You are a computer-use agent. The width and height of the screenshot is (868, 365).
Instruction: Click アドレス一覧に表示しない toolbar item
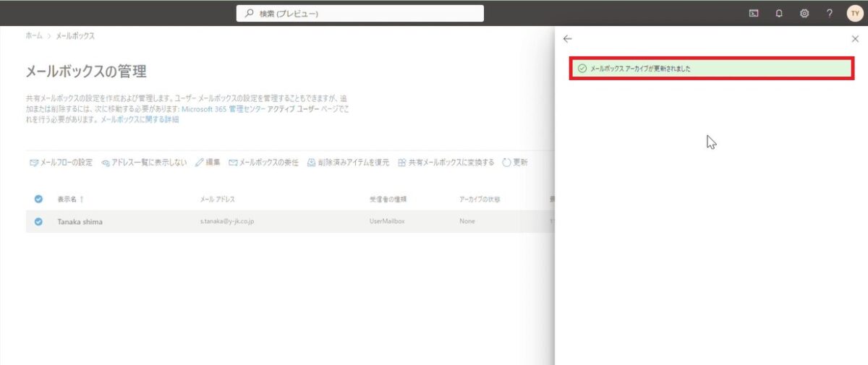145,163
